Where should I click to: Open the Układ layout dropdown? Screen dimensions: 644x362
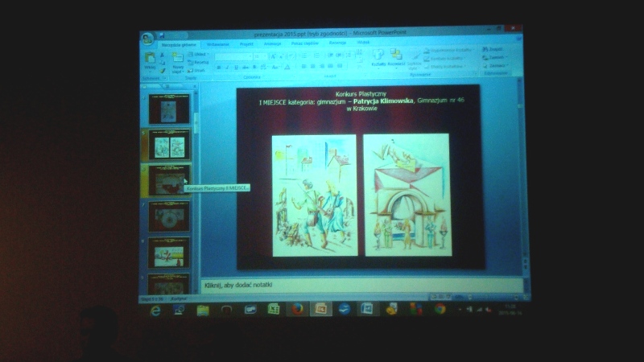pos(198,54)
